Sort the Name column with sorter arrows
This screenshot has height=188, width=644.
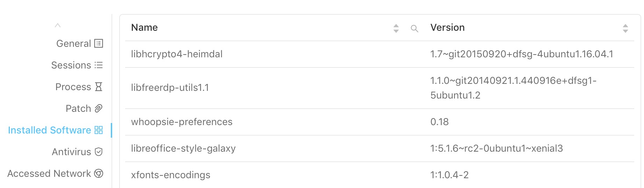(396, 28)
